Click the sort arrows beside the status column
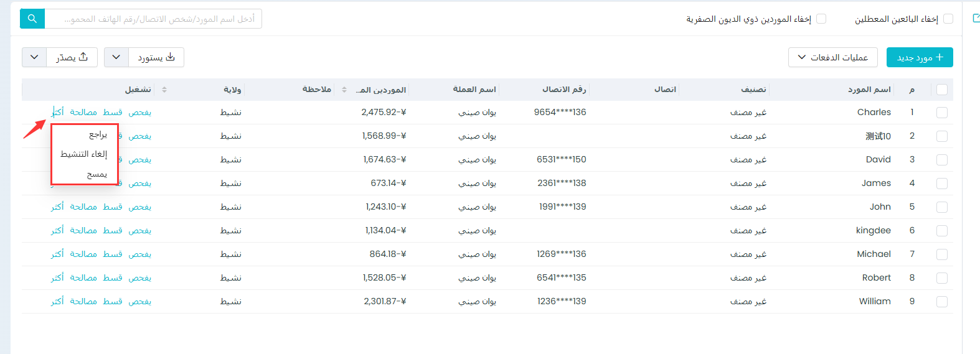 pyautogui.click(x=164, y=90)
